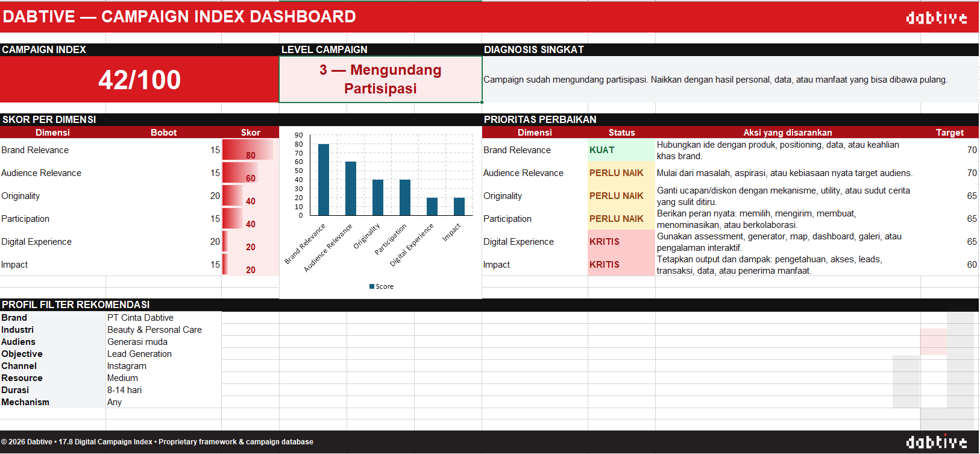
Task: Click the "PRIORITAS PERBAIKAN" section header
Action: point(540,119)
